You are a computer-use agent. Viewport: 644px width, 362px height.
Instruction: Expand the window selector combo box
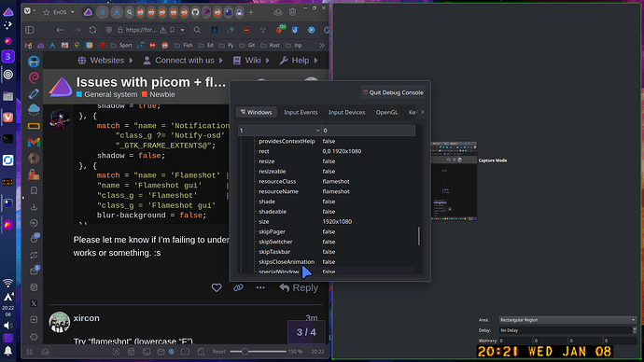280,130
